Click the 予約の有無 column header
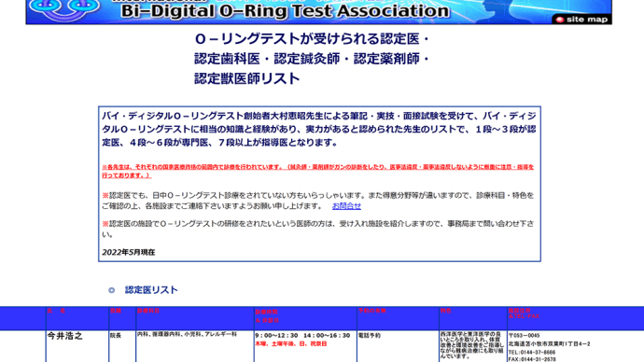This screenshot has width=644, height=362. point(372,311)
